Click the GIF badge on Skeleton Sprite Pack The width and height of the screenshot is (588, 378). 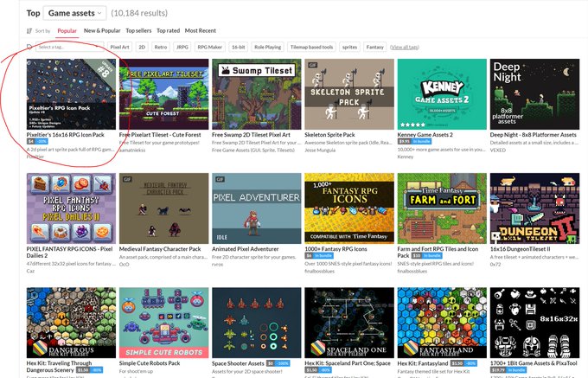312,65
